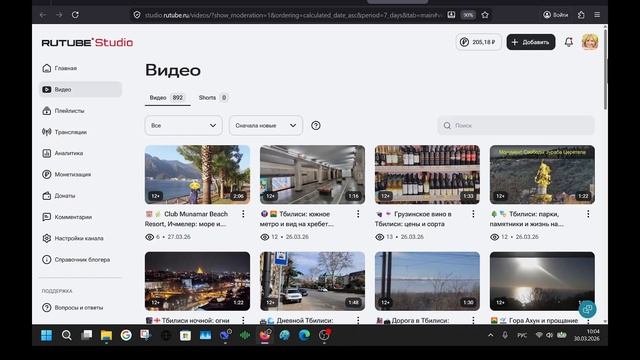
Task: Open the Главная sidebar item
Action: [65, 68]
